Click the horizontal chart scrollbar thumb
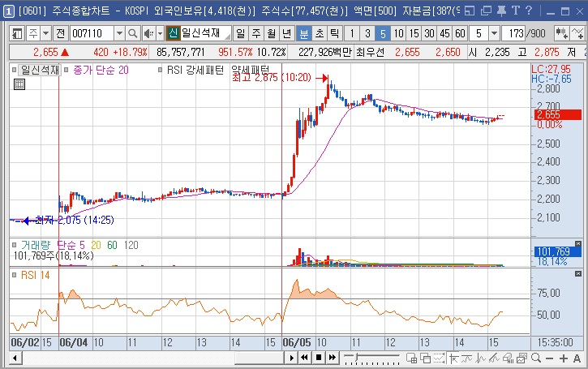The image size is (588, 369). pos(259,358)
